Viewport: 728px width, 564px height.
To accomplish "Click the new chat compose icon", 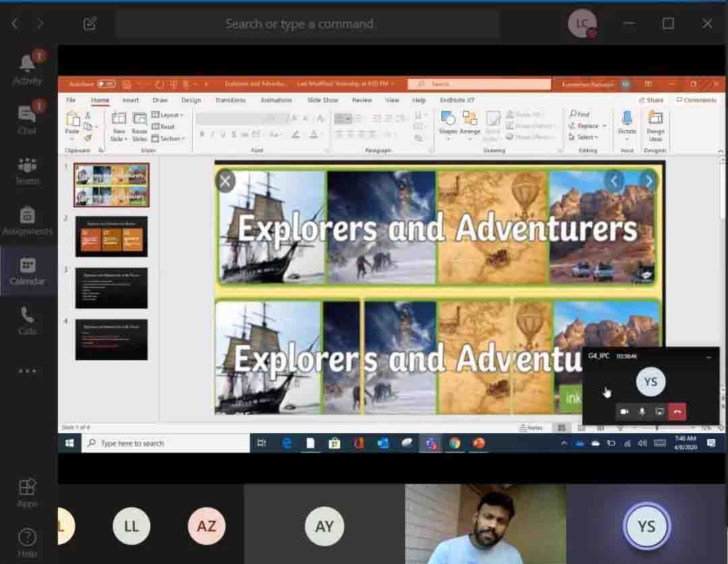I will click(90, 24).
